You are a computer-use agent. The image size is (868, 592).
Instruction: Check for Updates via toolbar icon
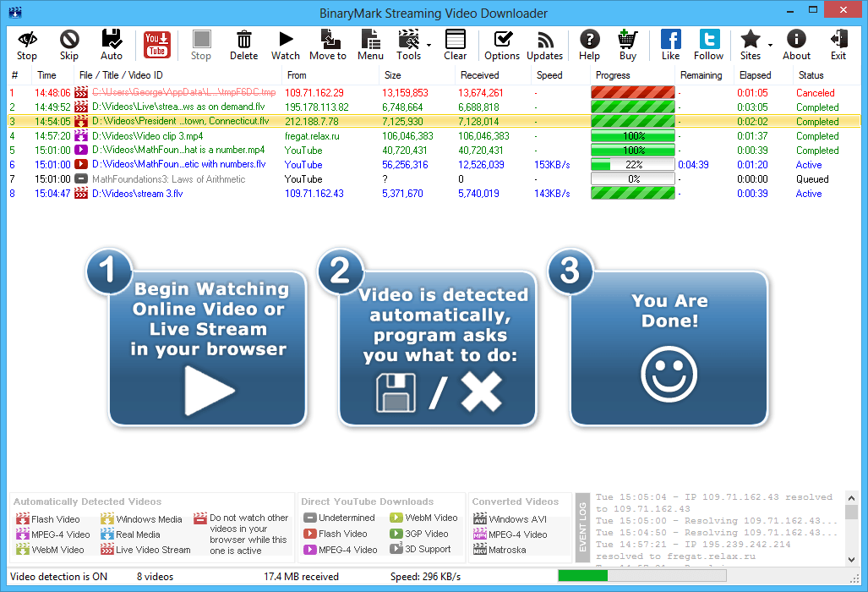[545, 39]
